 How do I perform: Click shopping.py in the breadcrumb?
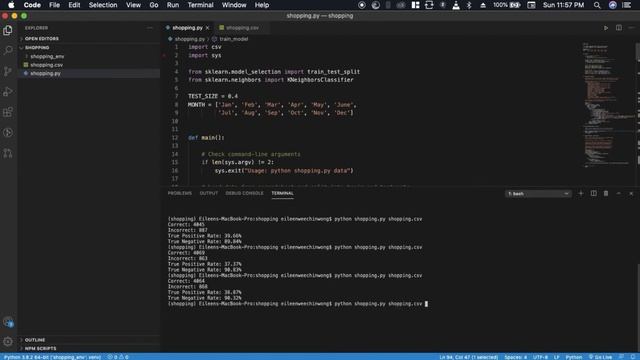(190, 39)
